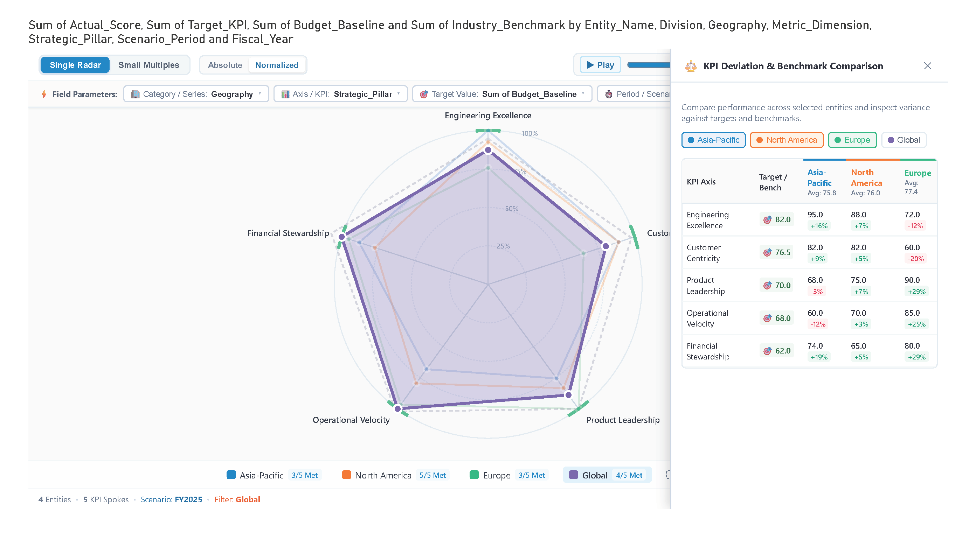Viewport: 969px width, 560px height.
Task: Open the Category / Series Geography dropdown
Action: point(196,94)
